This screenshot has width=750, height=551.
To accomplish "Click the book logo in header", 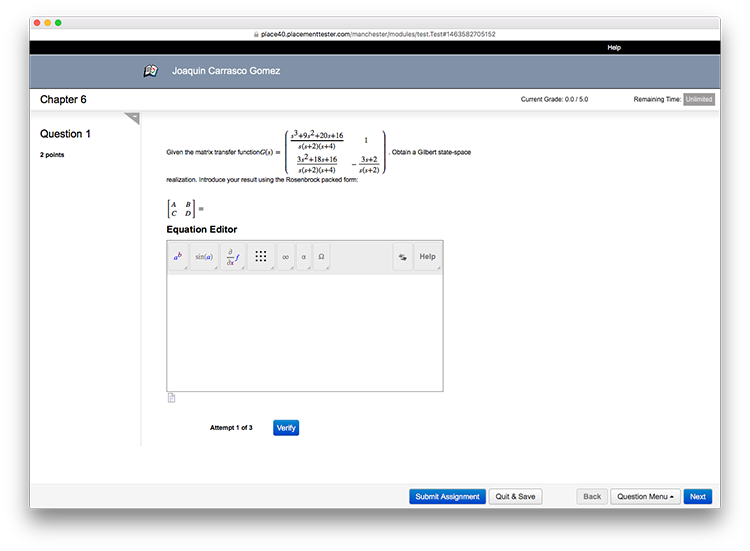I will pos(151,71).
